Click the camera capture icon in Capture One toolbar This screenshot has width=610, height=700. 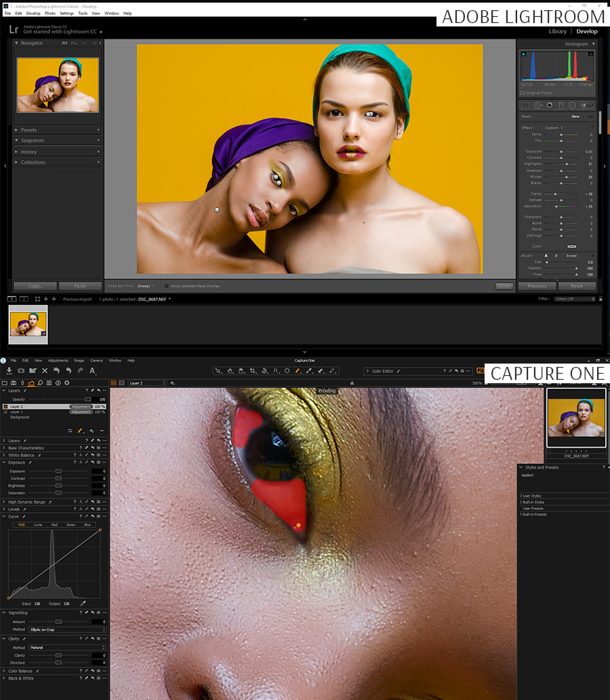point(21,370)
